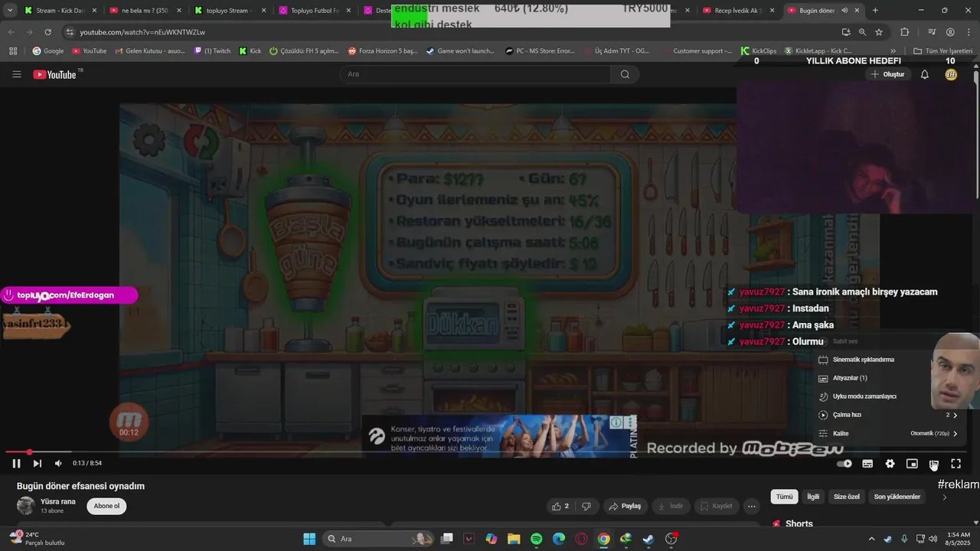Select the Tümü filter chip

click(785, 497)
